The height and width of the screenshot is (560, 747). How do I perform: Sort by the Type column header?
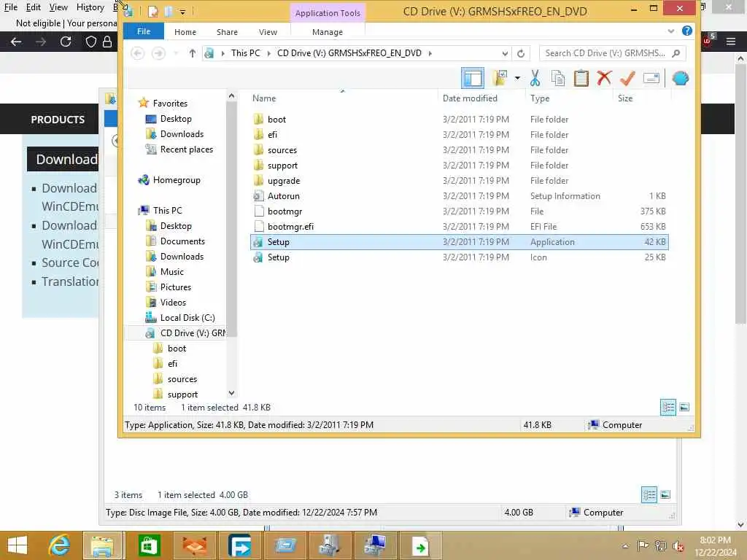click(540, 98)
